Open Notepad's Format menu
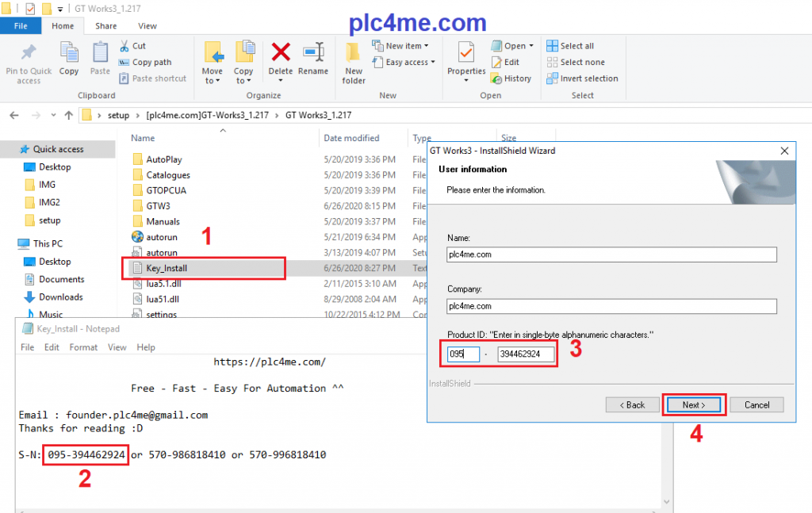 tap(83, 347)
